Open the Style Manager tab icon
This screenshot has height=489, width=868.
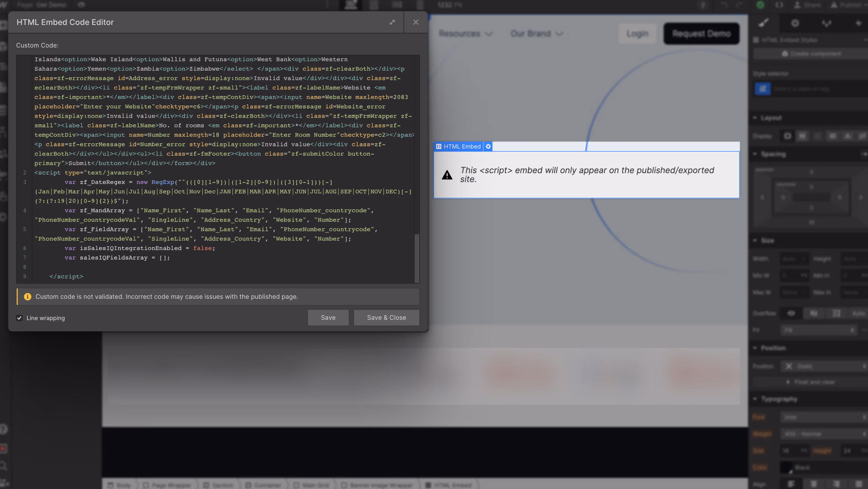tap(826, 23)
